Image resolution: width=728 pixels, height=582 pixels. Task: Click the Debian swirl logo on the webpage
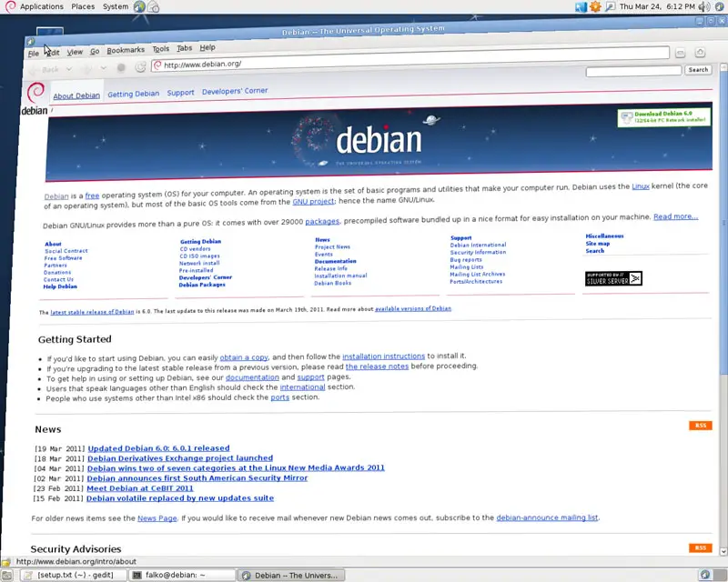[35, 94]
